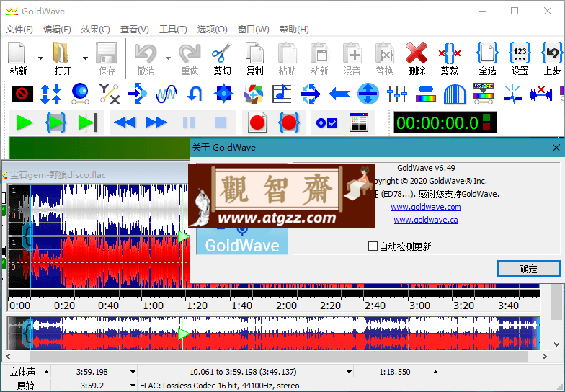Start recording a new file with the red record button

tap(257, 122)
